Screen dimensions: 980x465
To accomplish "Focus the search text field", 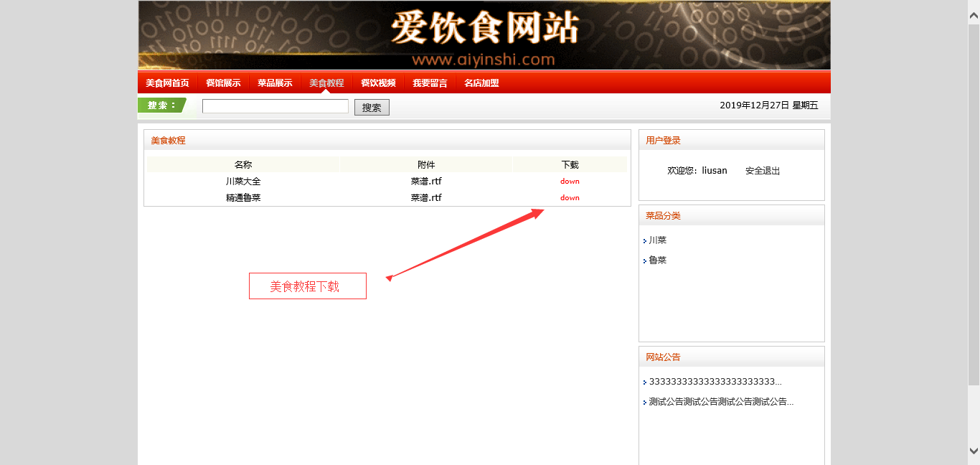I will pyautogui.click(x=275, y=106).
